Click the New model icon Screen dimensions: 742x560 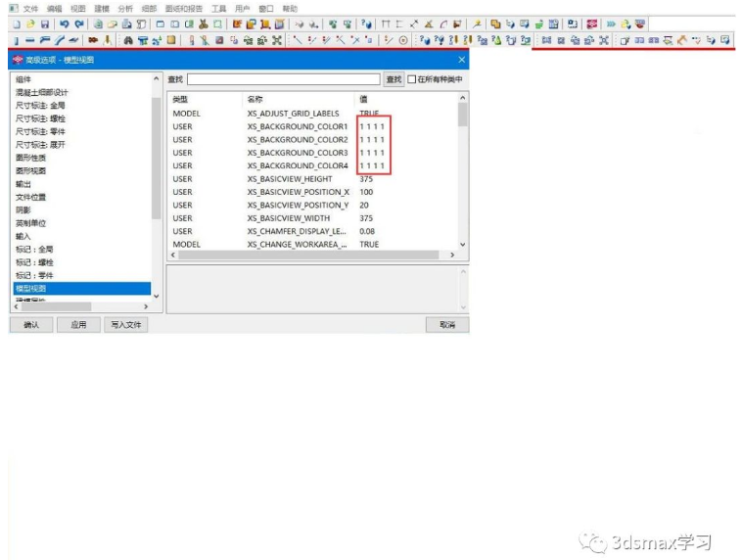click(17, 24)
